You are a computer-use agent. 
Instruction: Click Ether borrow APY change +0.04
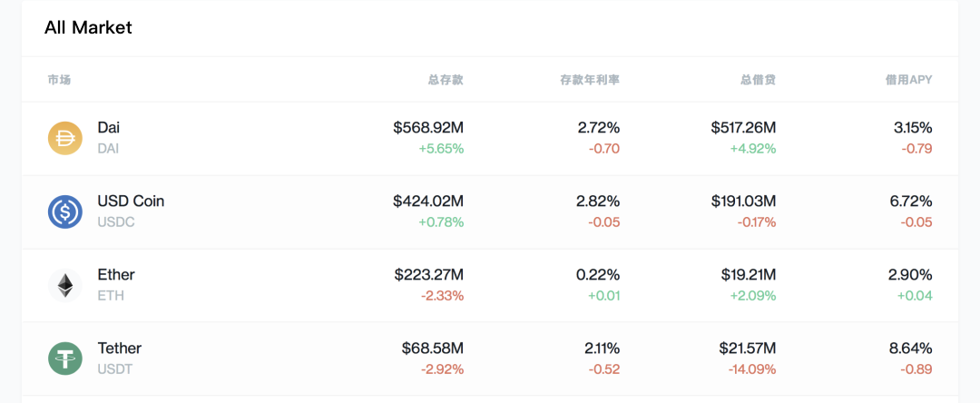(915, 296)
